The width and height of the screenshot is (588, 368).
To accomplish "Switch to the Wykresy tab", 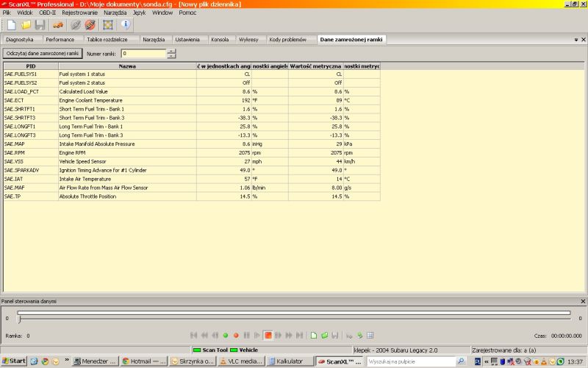I will [248, 39].
